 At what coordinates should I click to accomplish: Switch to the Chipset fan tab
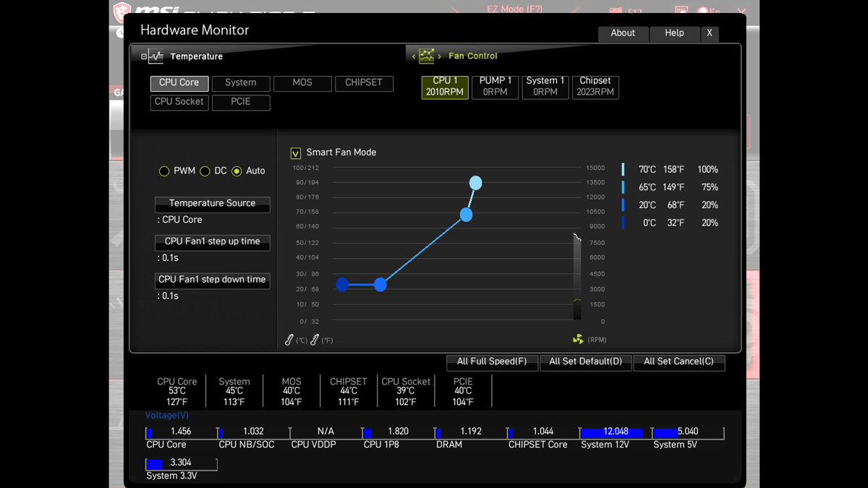pos(595,87)
